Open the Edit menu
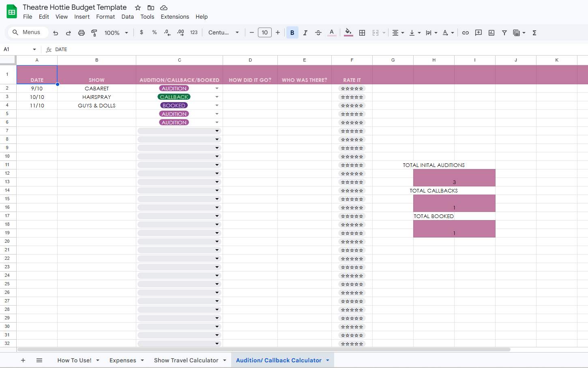Image resolution: width=588 pixels, height=368 pixels. point(44,17)
